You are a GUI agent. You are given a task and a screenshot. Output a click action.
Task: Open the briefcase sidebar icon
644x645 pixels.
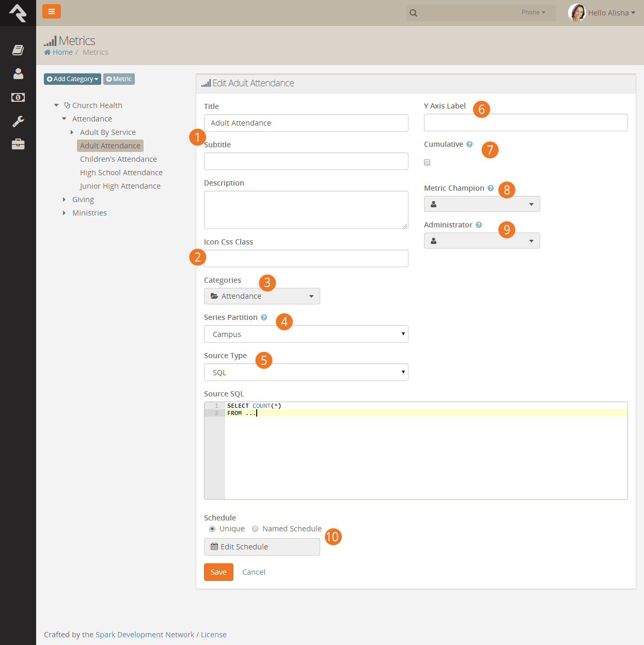18,144
